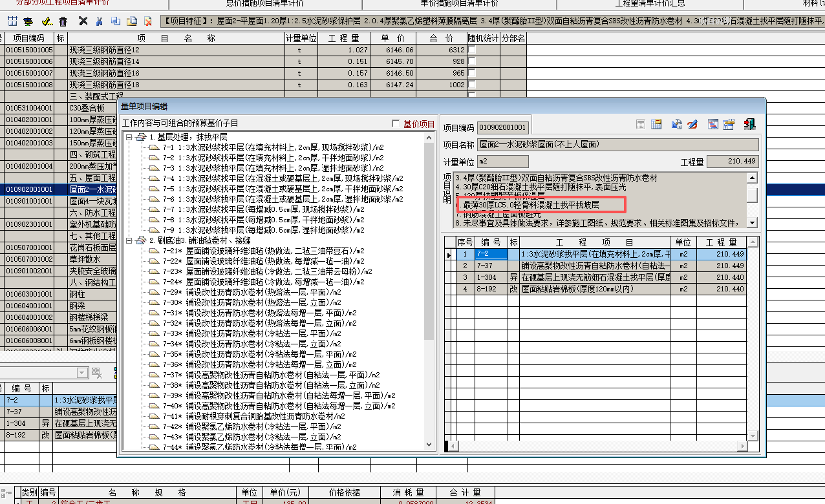The image size is (825, 504).
Task: Click the yellow checkmark toolbar icon
Action: [47, 21]
